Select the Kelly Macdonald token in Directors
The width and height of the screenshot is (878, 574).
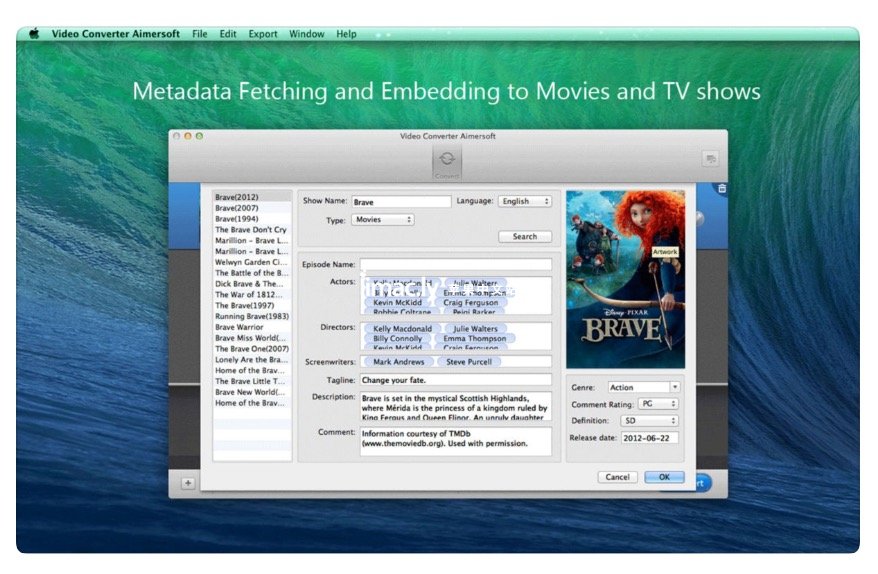[x=402, y=329]
